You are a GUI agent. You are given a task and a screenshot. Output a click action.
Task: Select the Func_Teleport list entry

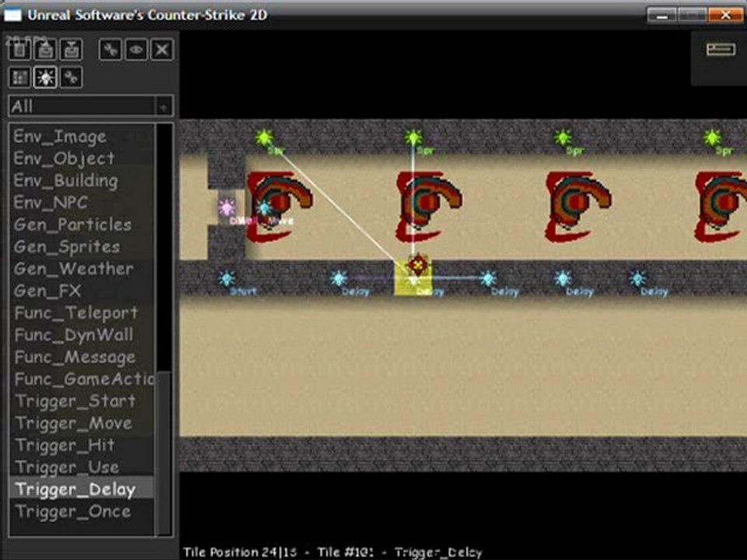[82, 313]
